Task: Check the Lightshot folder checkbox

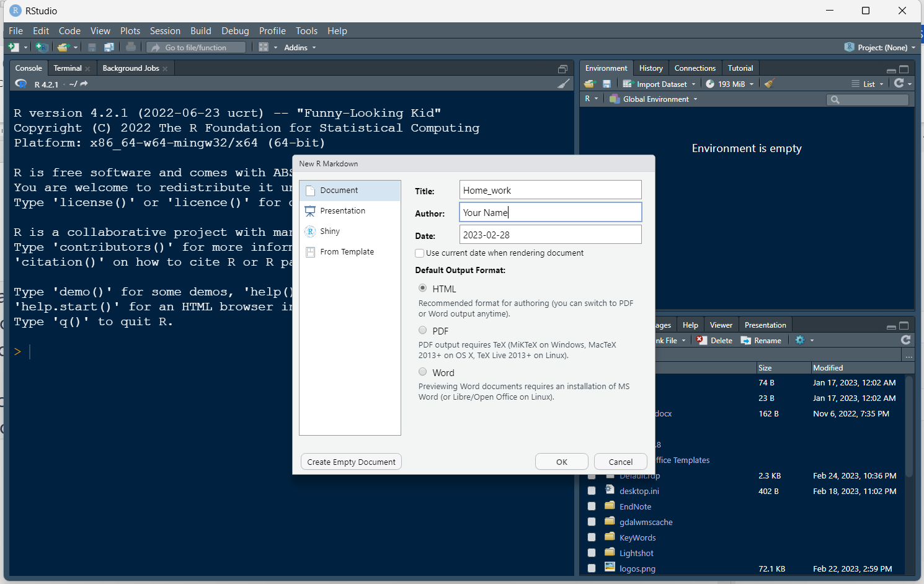Action: point(592,553)
